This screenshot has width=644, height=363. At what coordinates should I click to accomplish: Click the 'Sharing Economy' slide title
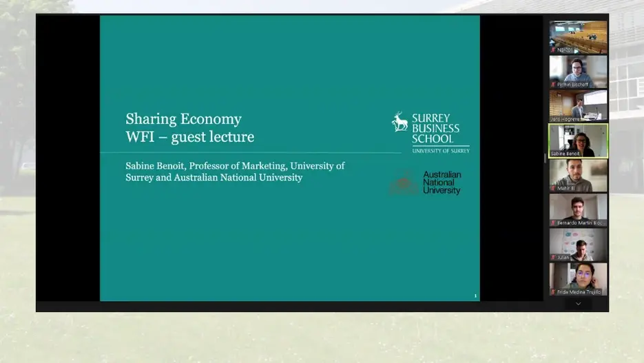coord(184,119)
